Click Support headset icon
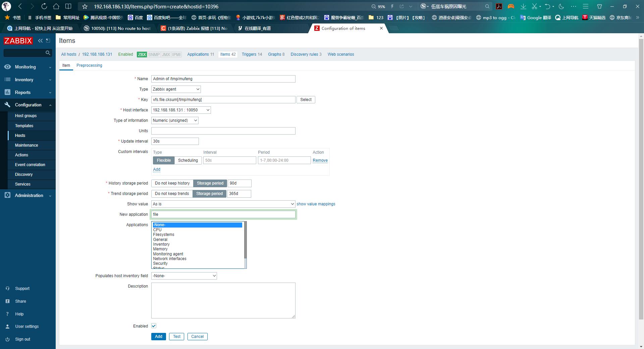This screenshot has width=644, height=349. [x=7, y=289]
